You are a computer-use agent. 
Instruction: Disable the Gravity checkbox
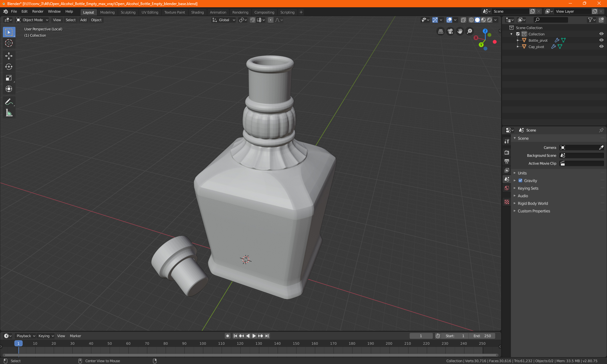[x=520, y=181]
